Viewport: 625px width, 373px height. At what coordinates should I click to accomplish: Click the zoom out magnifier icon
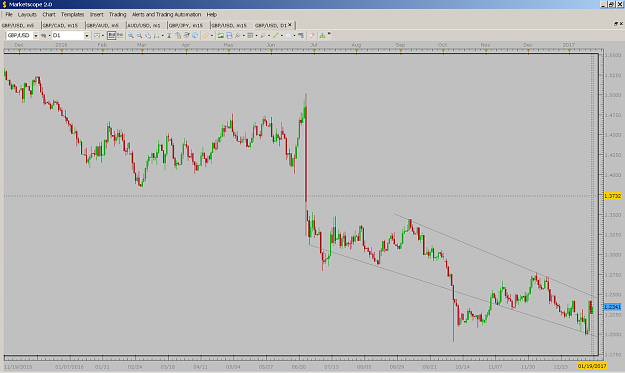[140, 35]
